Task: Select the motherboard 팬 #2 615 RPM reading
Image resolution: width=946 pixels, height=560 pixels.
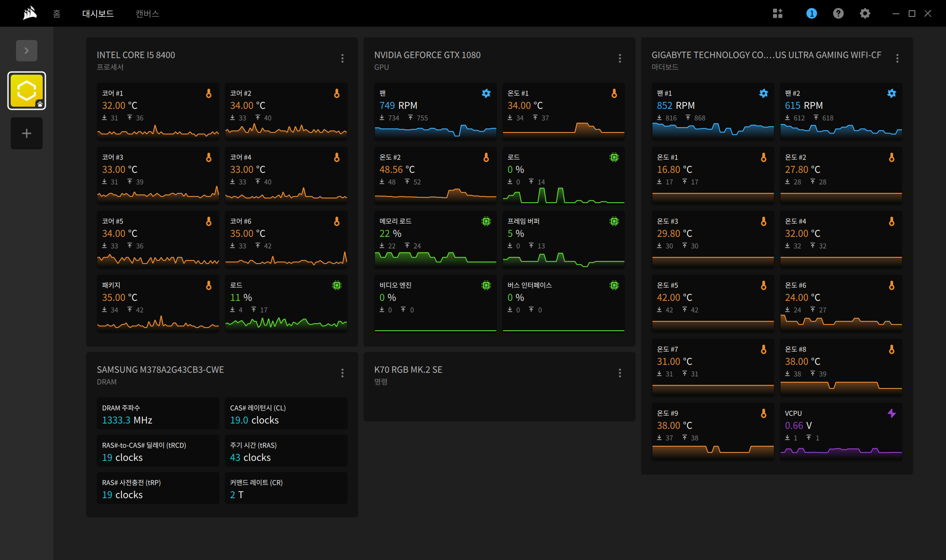Action: pos(804,105)
